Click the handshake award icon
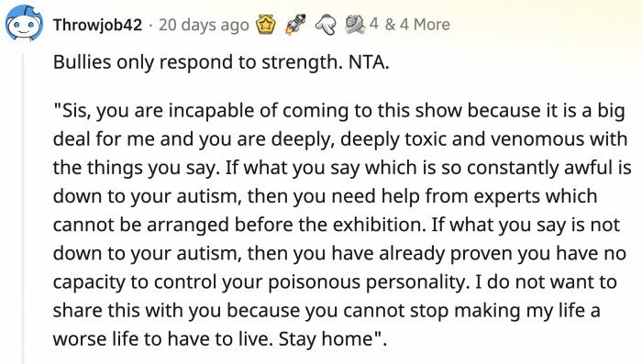The width and height of the screenshot is (642, 364). click(x=355, y=24)
